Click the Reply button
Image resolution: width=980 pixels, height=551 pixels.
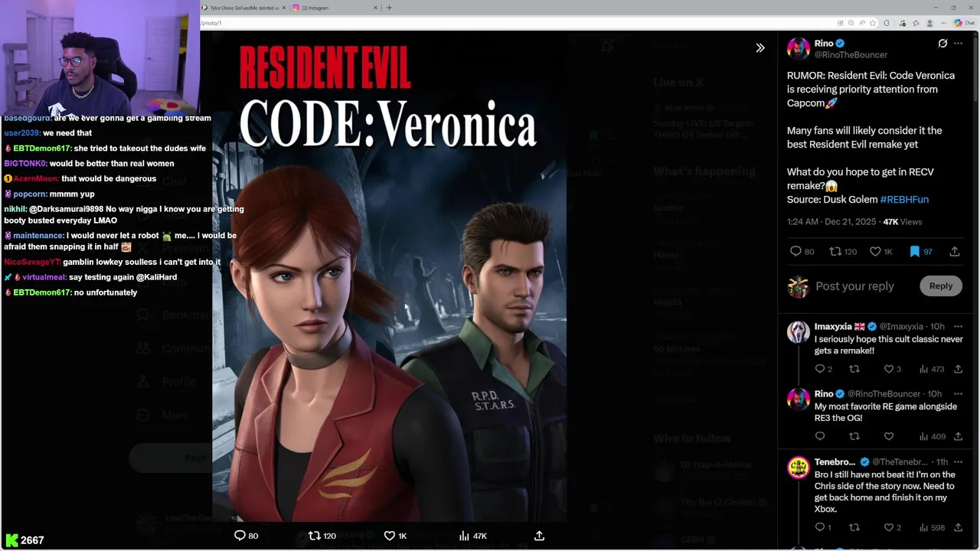click(x=941, y=286)
